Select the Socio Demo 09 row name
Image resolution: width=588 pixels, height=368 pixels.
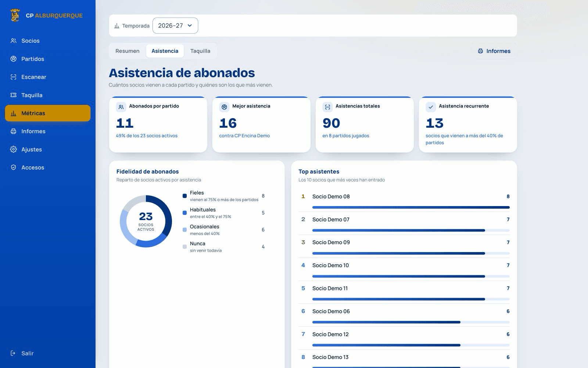[331, 243]
